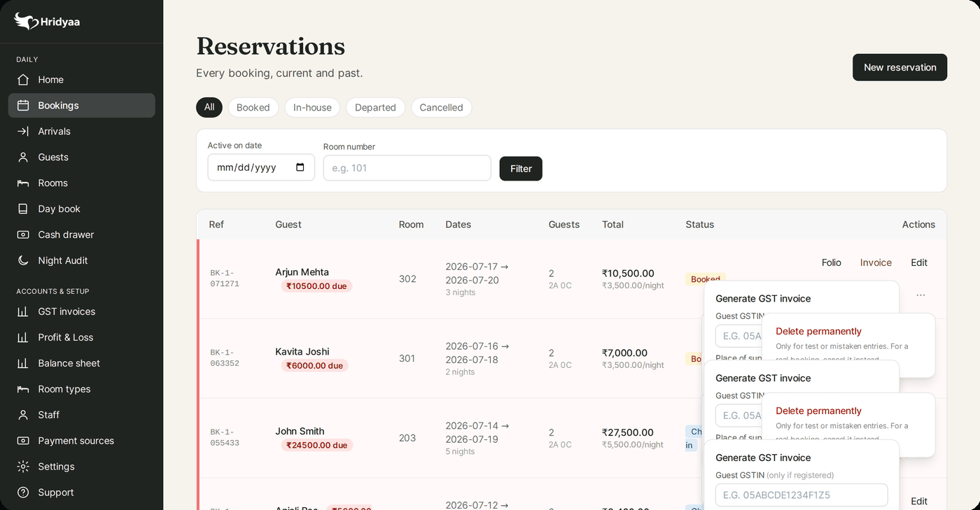This screenshot has width=980, height=510.
Task: Click booking reference BK-1-071271
Action: coord(225,278)
